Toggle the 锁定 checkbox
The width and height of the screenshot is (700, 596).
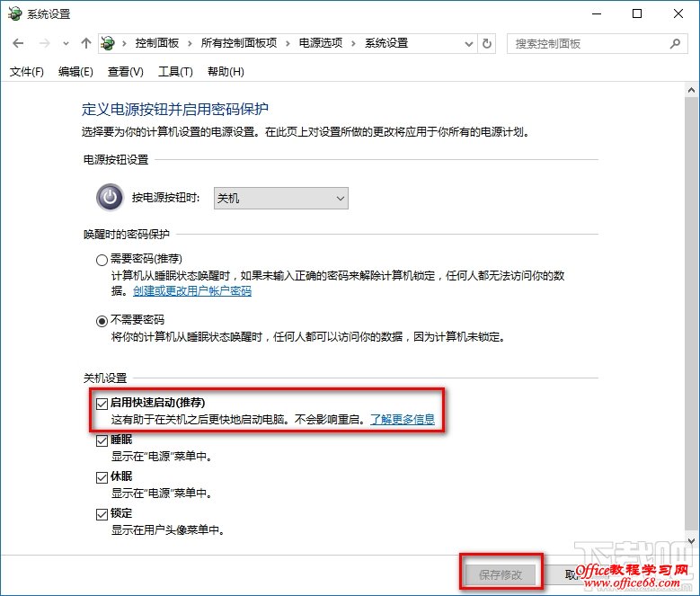[102, 514]
